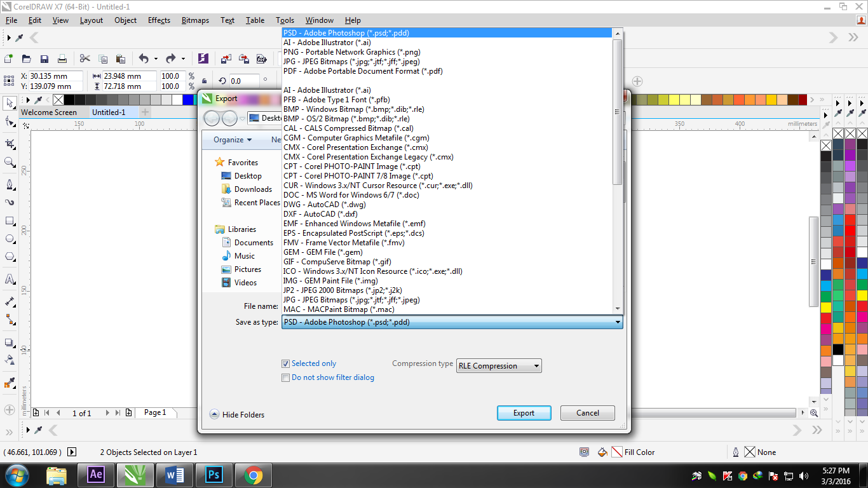Switch to the Welcome Screen tab

pos(49,112)
